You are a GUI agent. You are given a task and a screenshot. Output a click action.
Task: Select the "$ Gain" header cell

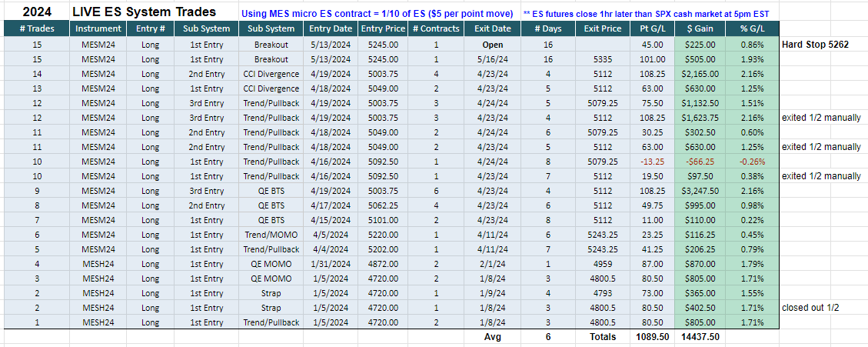[x=700, y=28]
